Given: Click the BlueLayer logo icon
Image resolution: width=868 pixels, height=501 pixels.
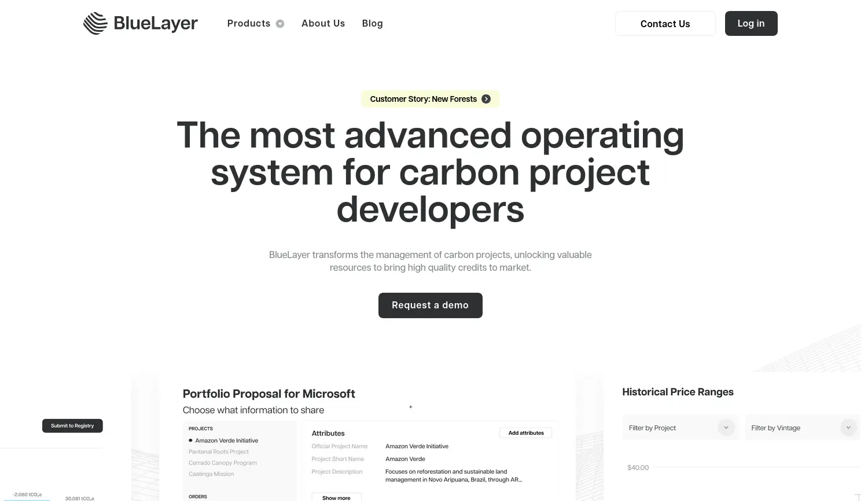Looking at the screenshot, I should pos(95,24).
